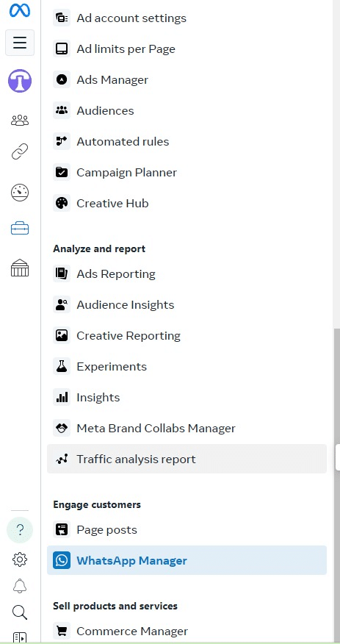Open Commerce Manager
The height and width of the screenshot is (644, 340).
coord(187,631)
